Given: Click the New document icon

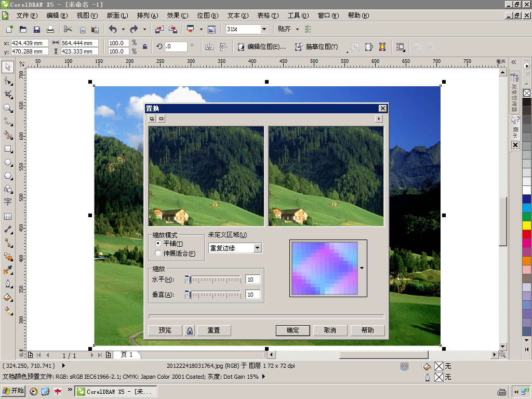Looking at the screenshot, I should 9,29.
